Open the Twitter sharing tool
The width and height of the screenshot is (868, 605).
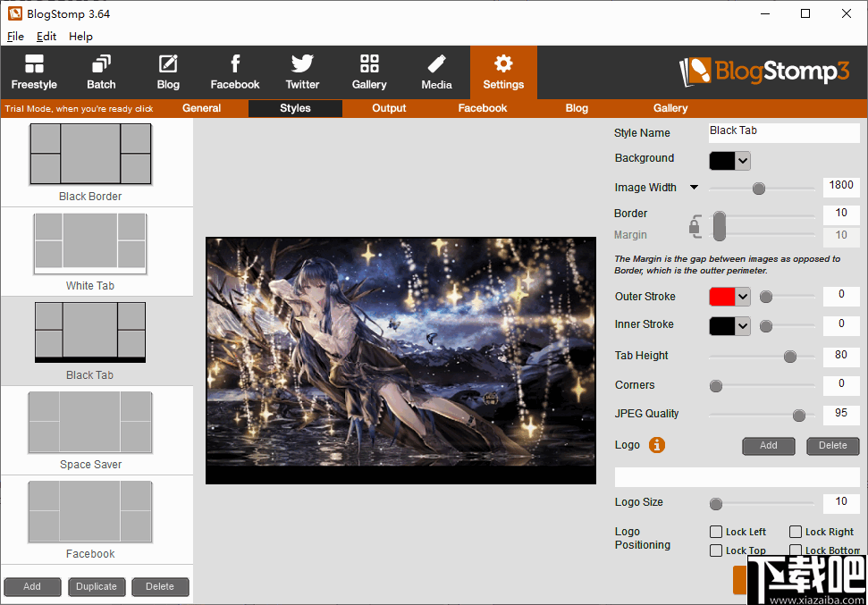click(302, 72)
